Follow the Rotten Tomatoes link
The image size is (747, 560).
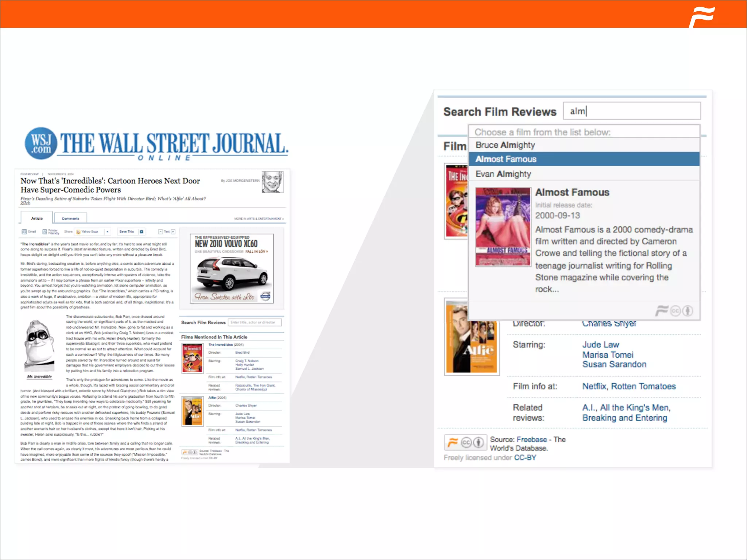pos(643,386)
